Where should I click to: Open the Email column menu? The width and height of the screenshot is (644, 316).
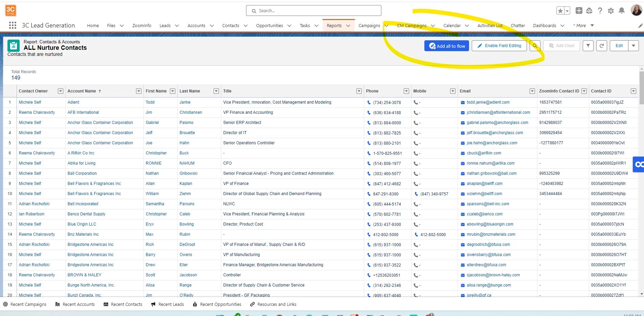532,91
